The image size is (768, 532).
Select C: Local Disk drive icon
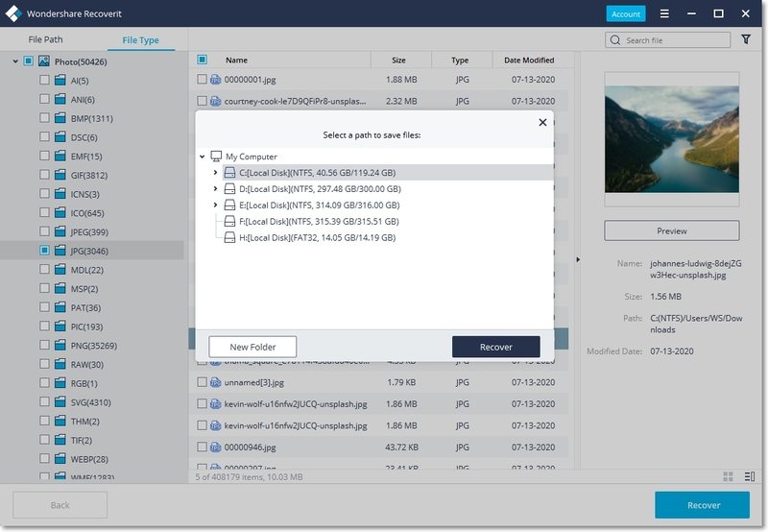point(229,173)
